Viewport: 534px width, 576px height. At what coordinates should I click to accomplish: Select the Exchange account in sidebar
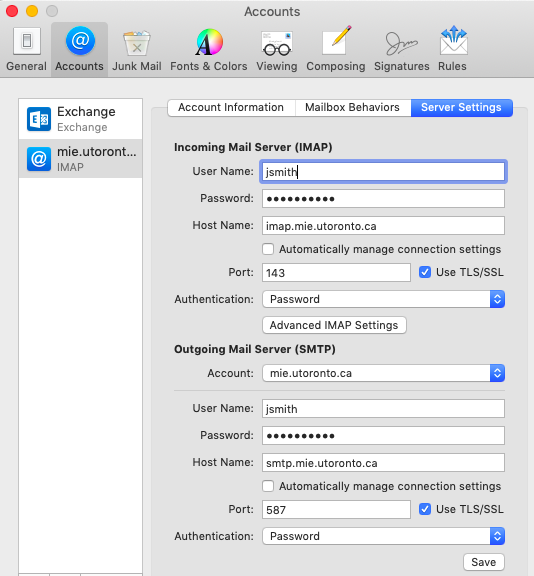pos(80,119)
